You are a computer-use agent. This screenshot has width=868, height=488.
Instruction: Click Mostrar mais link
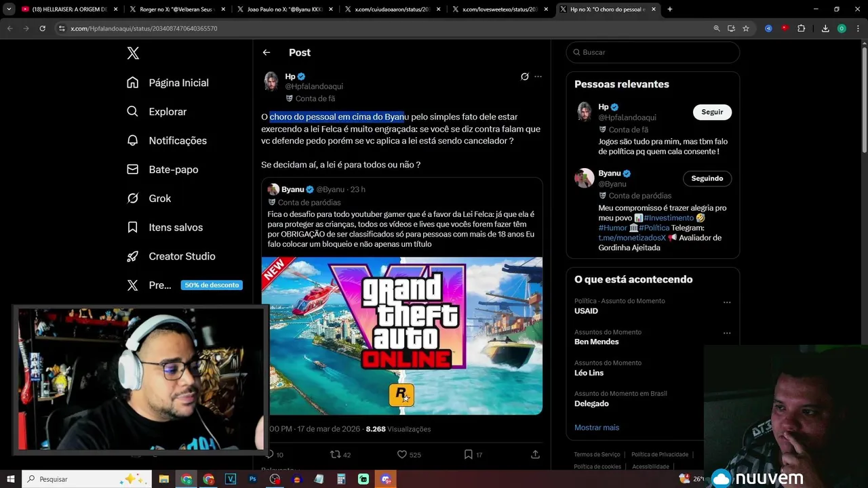point(597,428)
